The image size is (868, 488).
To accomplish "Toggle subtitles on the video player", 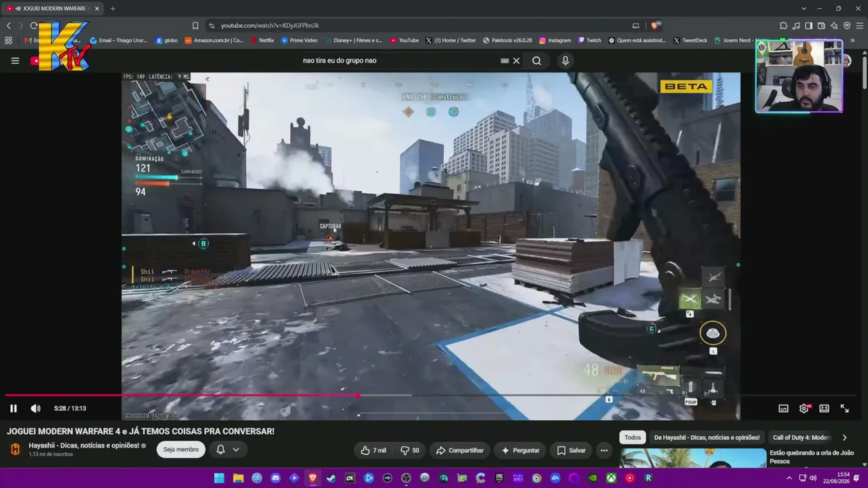I will pyautogui.click(x=783, y=408).
